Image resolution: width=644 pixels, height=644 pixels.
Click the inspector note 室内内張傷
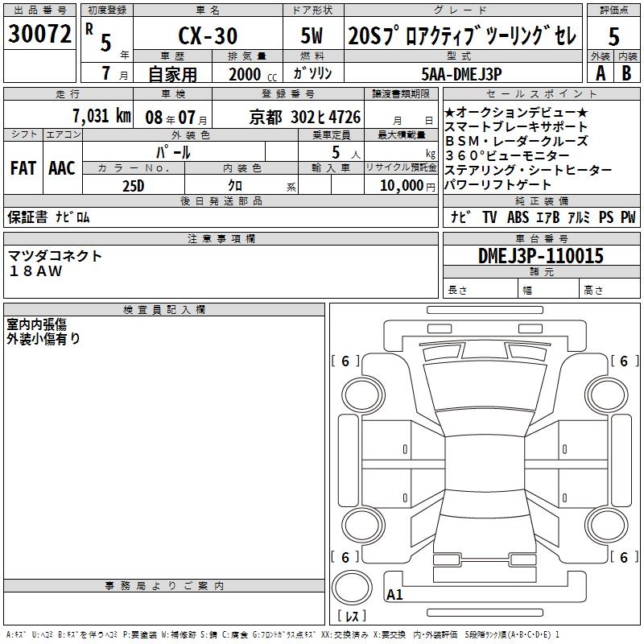36,324
